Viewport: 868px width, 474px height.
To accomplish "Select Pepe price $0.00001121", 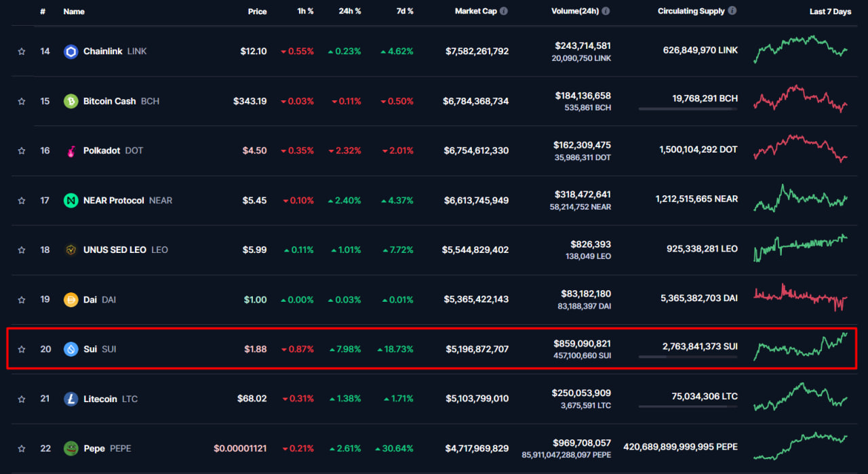I will pos(240,448).
